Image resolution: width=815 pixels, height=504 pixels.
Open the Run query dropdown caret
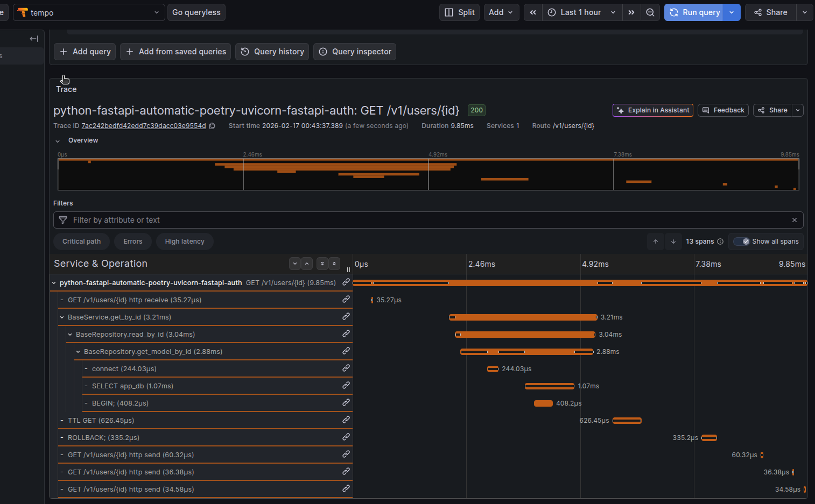click(732, 12)
